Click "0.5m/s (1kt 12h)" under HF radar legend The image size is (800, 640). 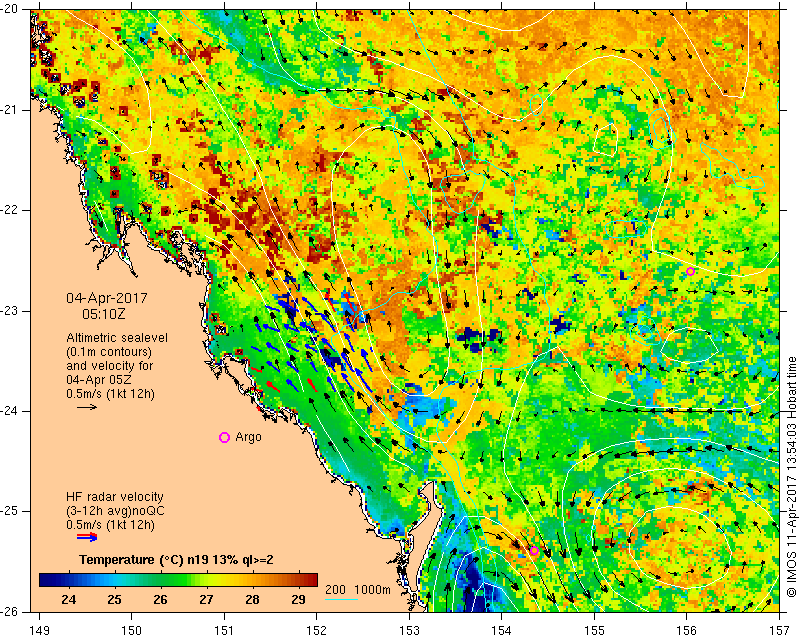[x=110, y=525]
